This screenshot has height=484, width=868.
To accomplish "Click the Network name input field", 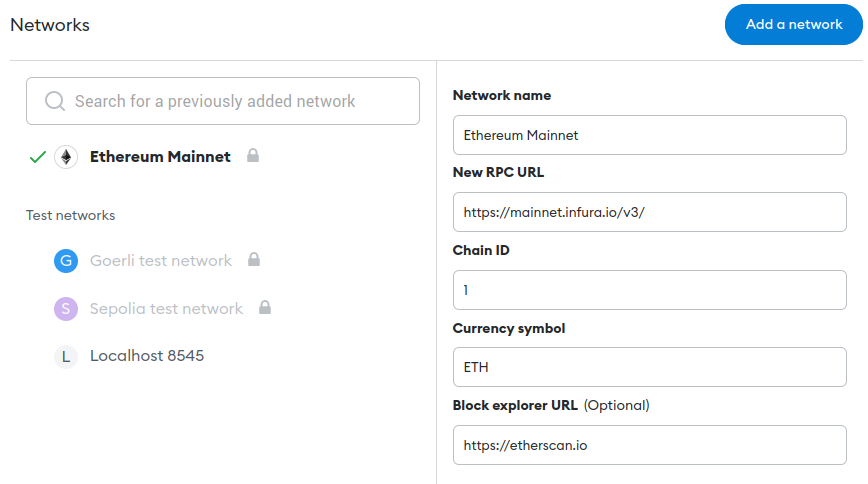I will (x=649, y=135).
